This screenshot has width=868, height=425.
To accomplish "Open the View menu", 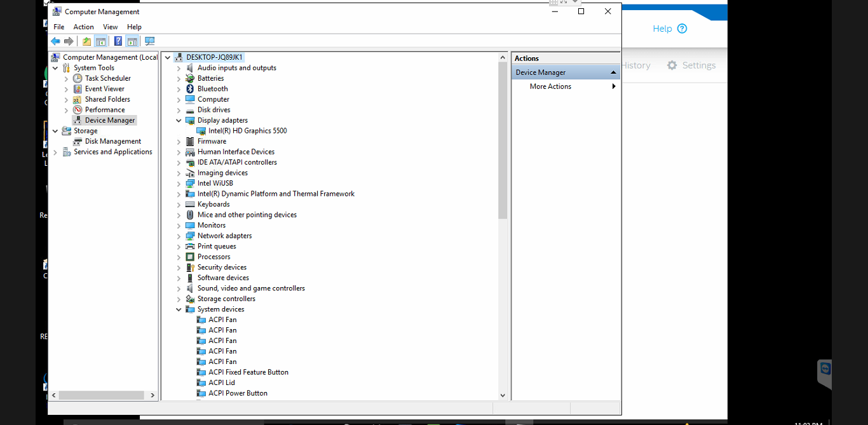I will (x=111, y=27).
